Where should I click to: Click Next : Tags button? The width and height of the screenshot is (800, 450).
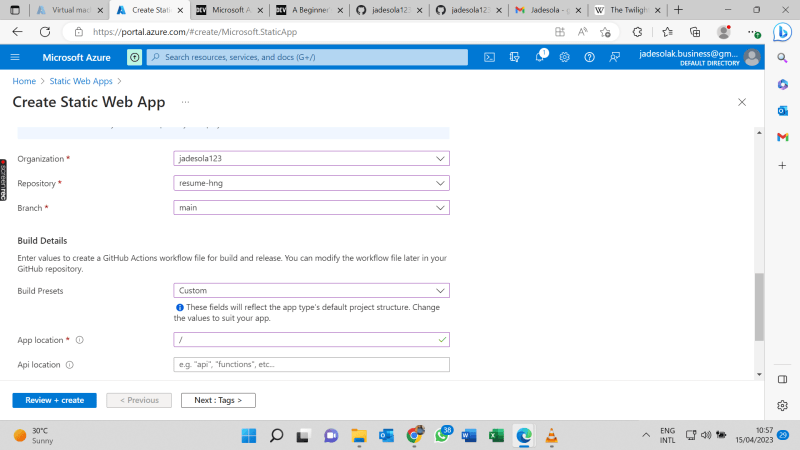[x=218, y=401]
